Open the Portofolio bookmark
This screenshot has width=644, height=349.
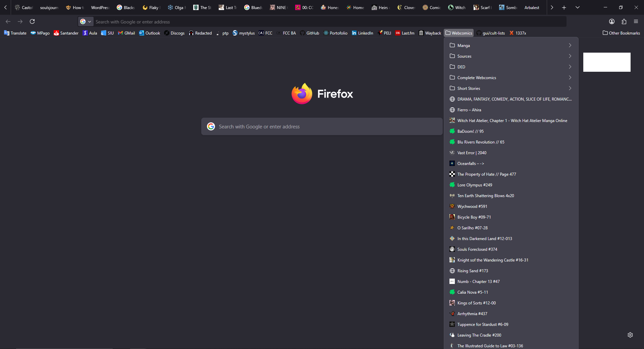coord(335,33)
